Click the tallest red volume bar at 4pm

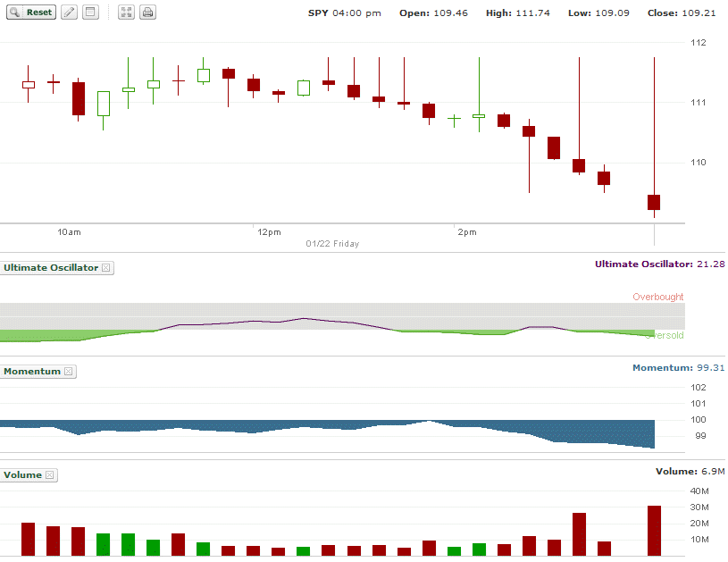[654, 531]
